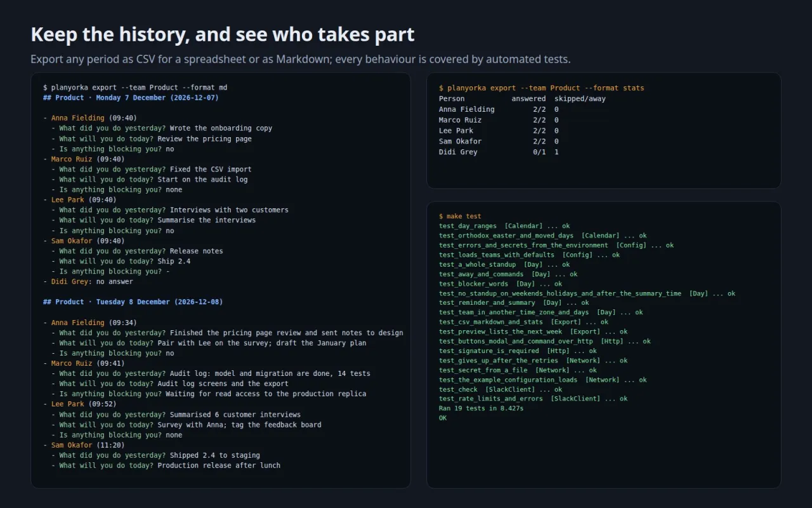Screen dimensions: 812x508
Task: Click "test_secret_from_a_file [Network]" line
Action: click(x=518, y=370)
